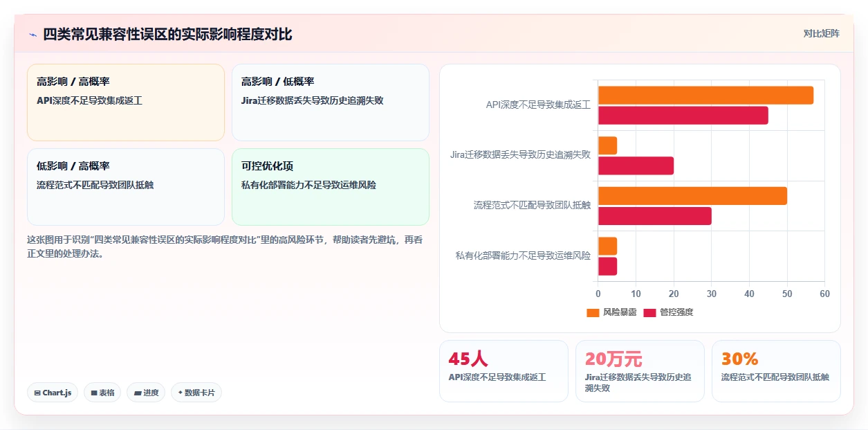Click the 对比矩阵 label in the header
Viewport: 868px width, 430px height.
click(x=822, y=33)
